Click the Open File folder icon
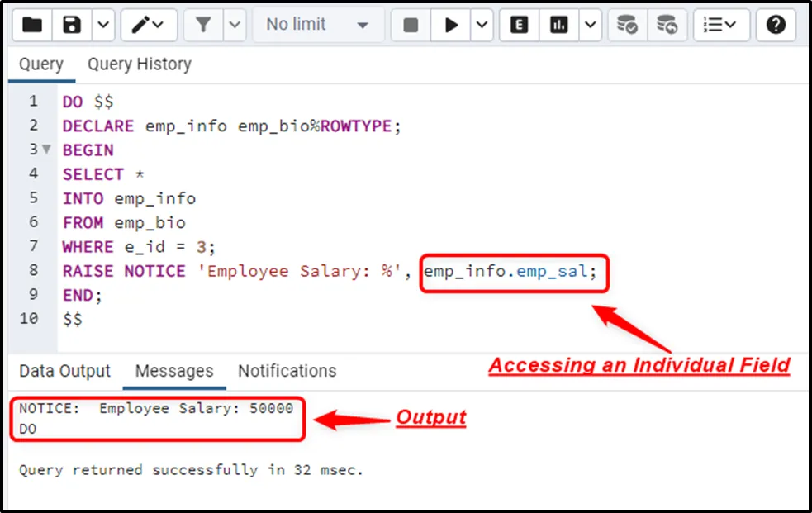The image size is (812, 513). [x=31, y=25]
